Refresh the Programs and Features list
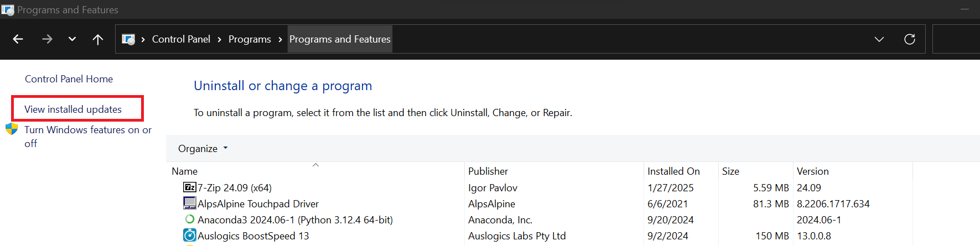 (910, 39)
